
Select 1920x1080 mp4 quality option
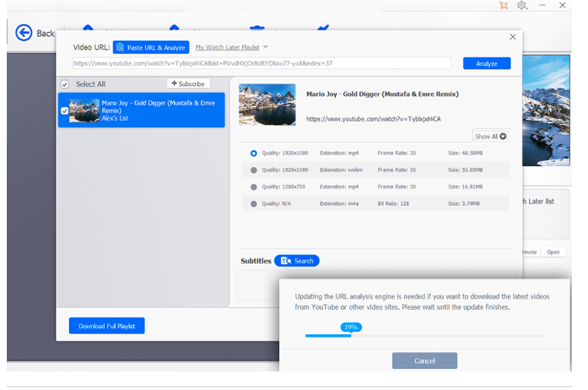(x=254, y=154)
